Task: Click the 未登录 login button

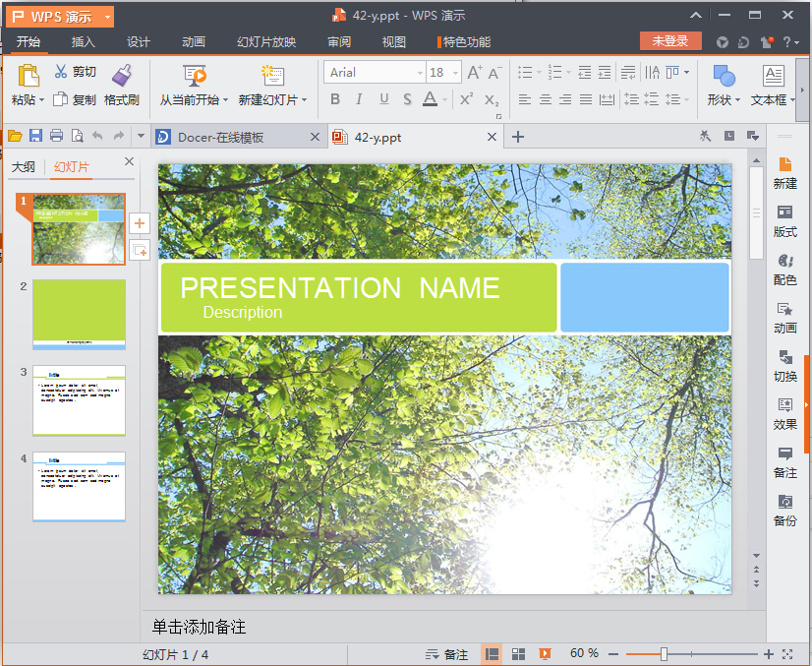Action: (670, 41)
